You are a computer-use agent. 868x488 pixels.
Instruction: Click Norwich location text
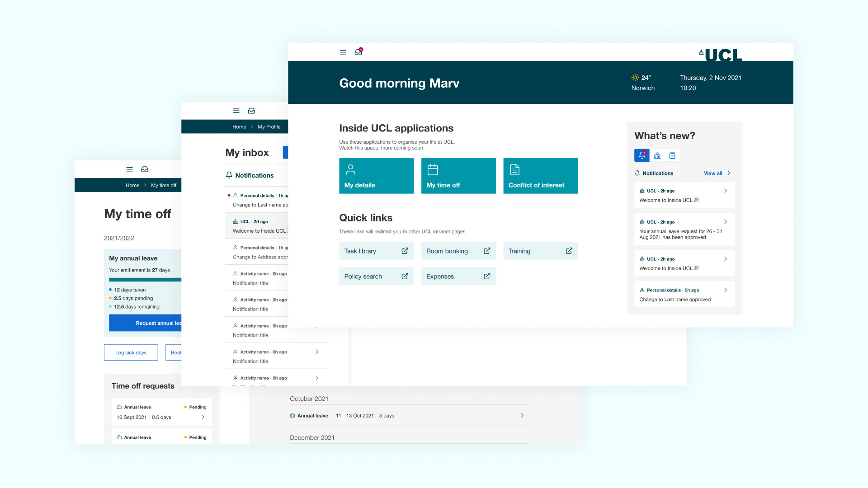(643, 88)
